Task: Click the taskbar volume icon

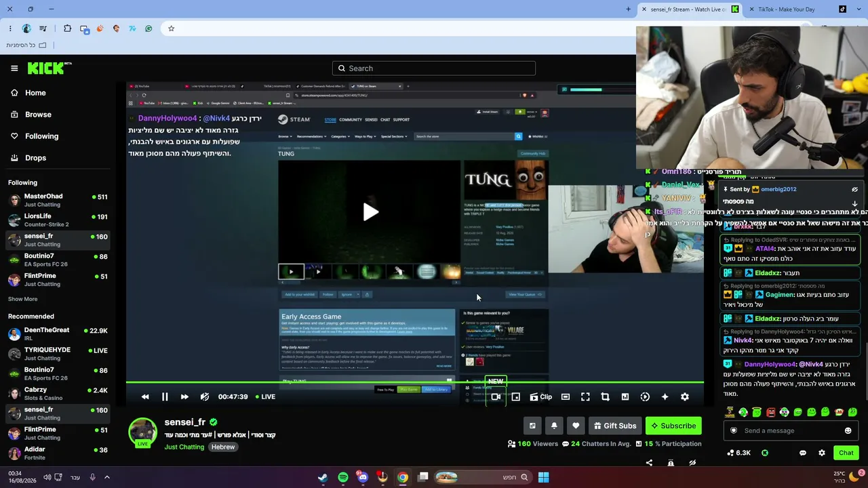Action: (x=47, y=477)
